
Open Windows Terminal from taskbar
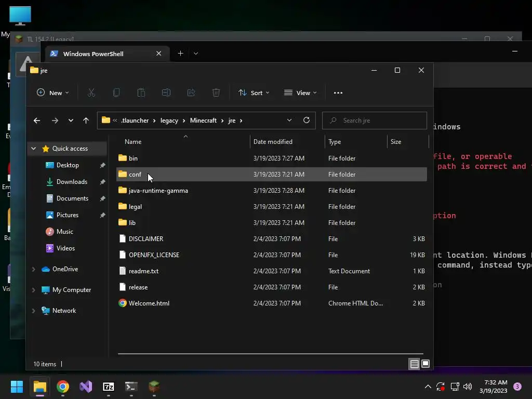click(131, 387)
